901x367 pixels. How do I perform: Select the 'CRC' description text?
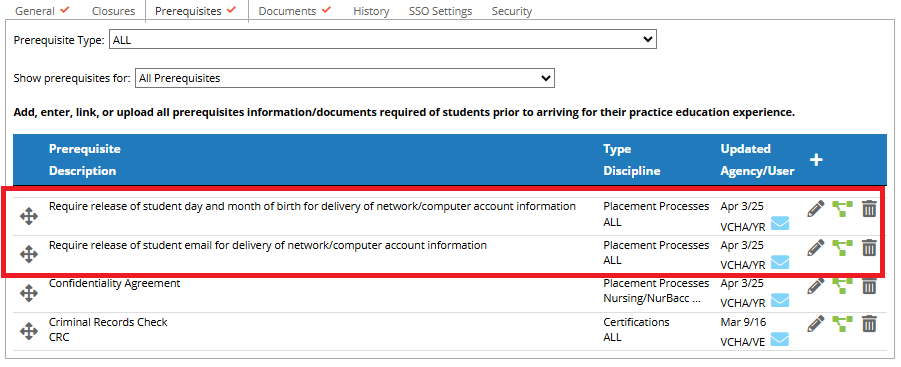[59, 337]
